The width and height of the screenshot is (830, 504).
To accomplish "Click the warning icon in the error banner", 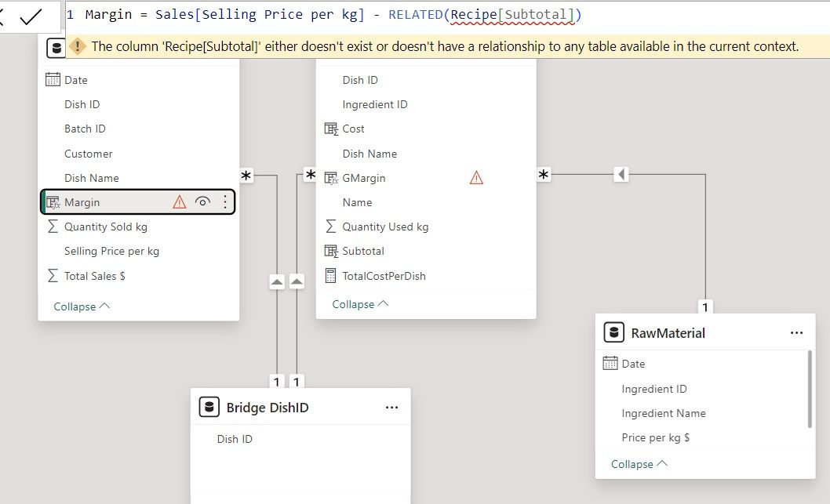I will 78,46.
